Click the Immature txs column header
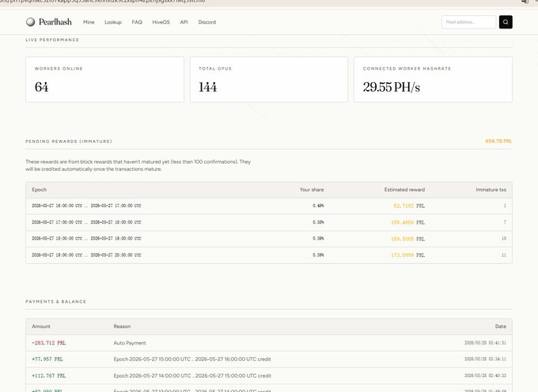This screenshot has width=538, height=392. pos(491,190)
